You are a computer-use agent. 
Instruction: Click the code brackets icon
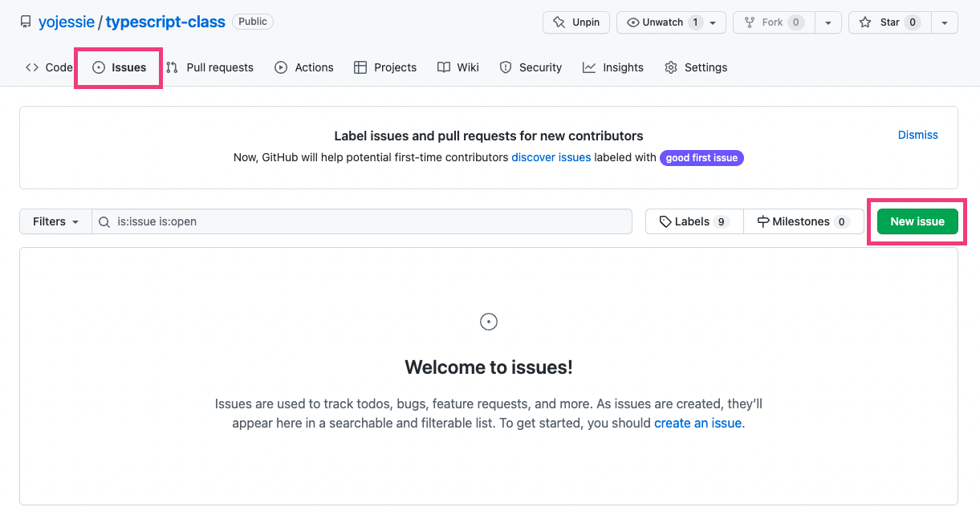pyautogui.click(x=32, y=67)
